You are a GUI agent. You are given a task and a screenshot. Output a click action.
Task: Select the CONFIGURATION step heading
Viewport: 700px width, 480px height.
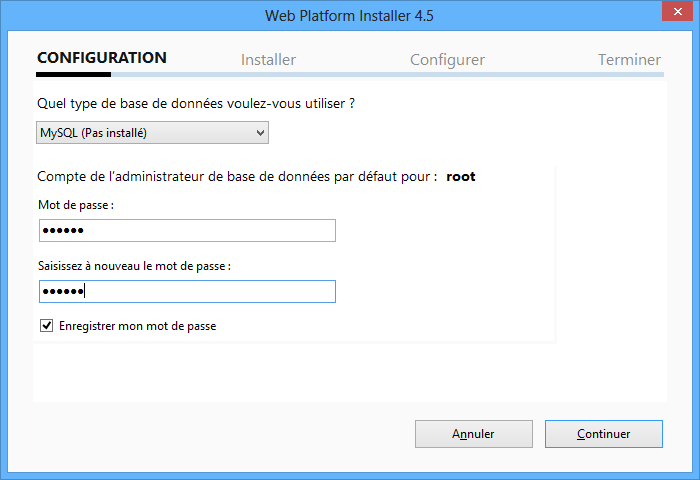coord(101,58)
